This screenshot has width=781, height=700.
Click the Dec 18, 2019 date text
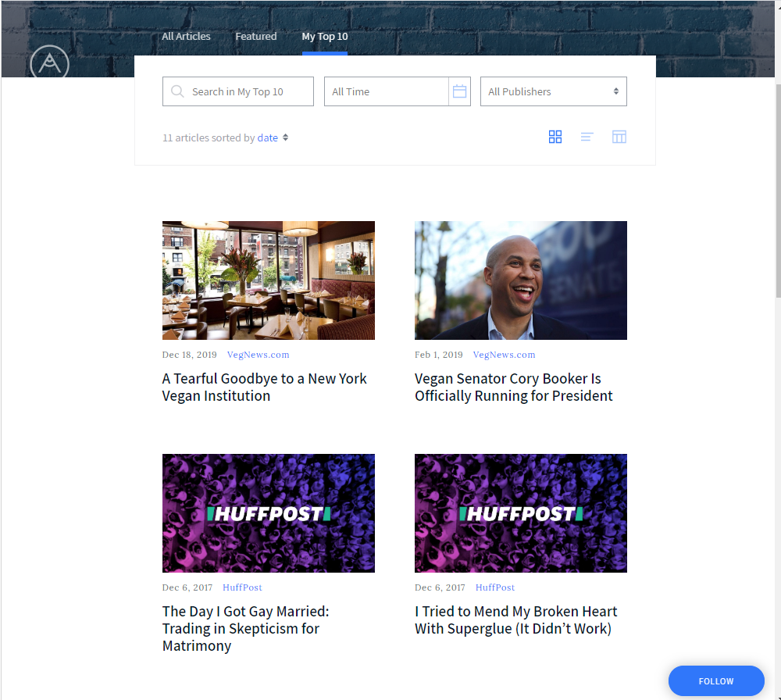[189, 355]
